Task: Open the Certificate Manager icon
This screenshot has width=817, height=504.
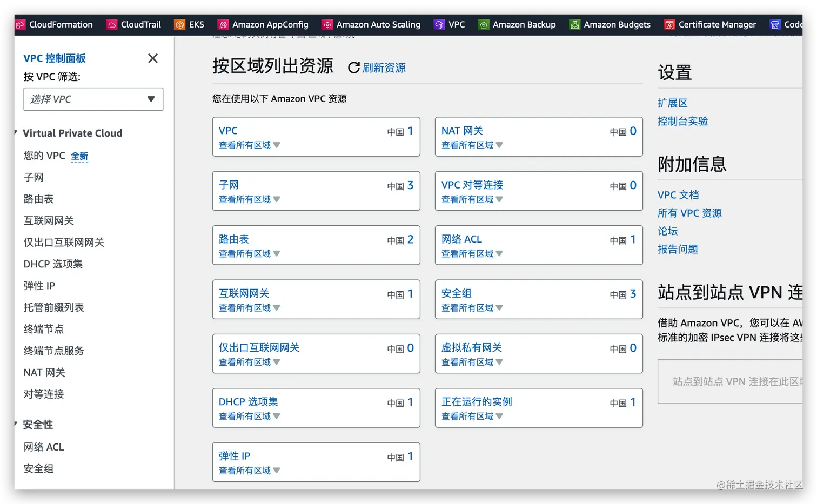Action: click(x=669, y=24)
